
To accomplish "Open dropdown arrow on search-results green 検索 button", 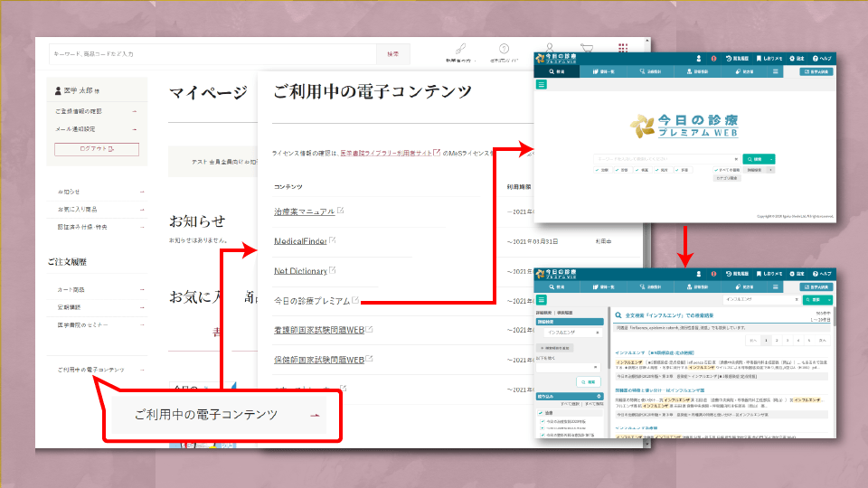I will (829, 299).
